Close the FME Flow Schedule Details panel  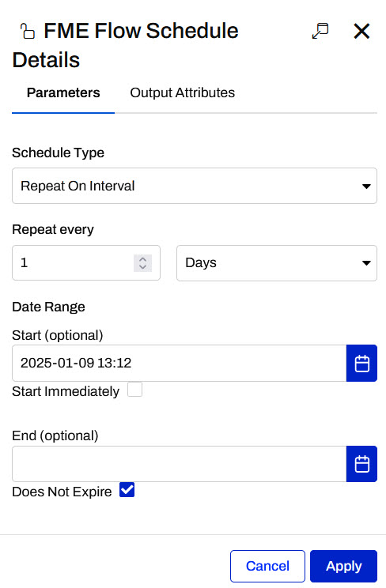(361, 31)
